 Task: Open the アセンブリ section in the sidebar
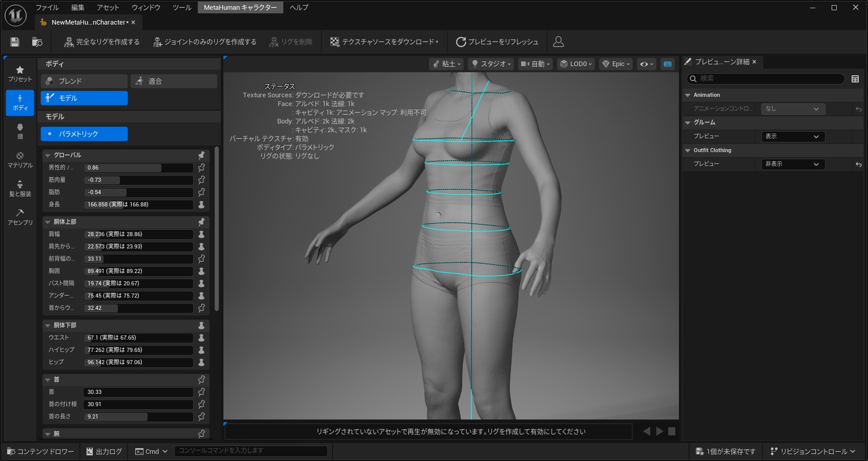click(x=20, y=217)
